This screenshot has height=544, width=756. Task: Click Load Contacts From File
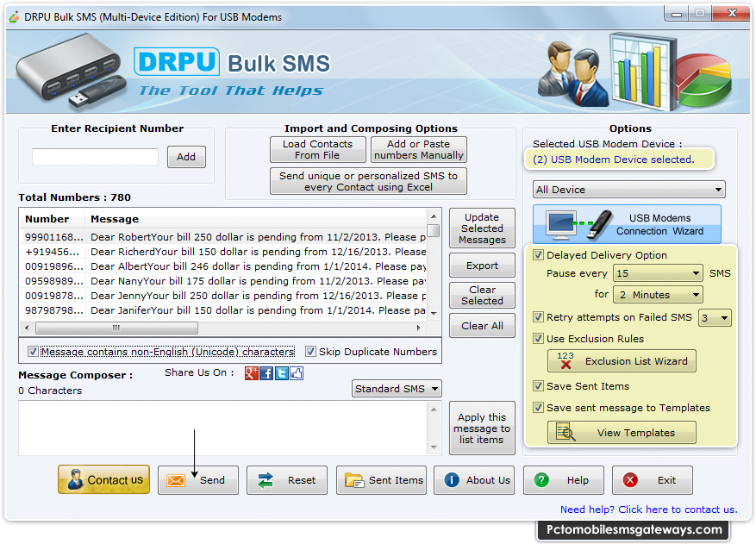point(317,149)
